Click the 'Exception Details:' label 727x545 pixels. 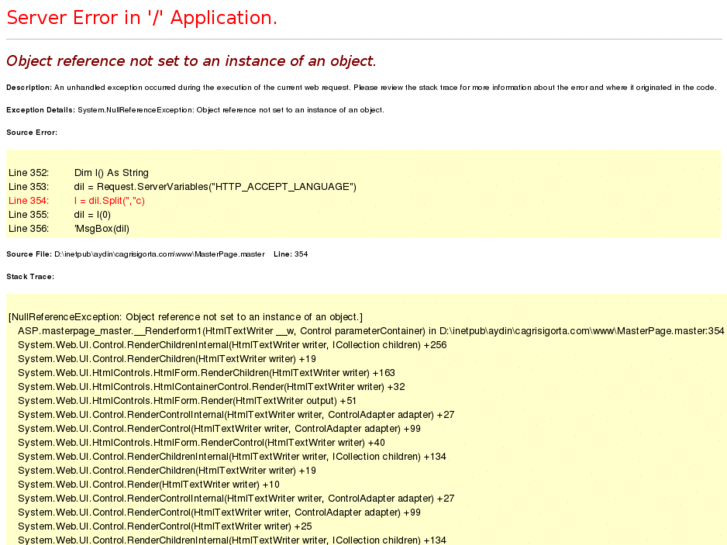pyautogui.click(x=40, y=110)
